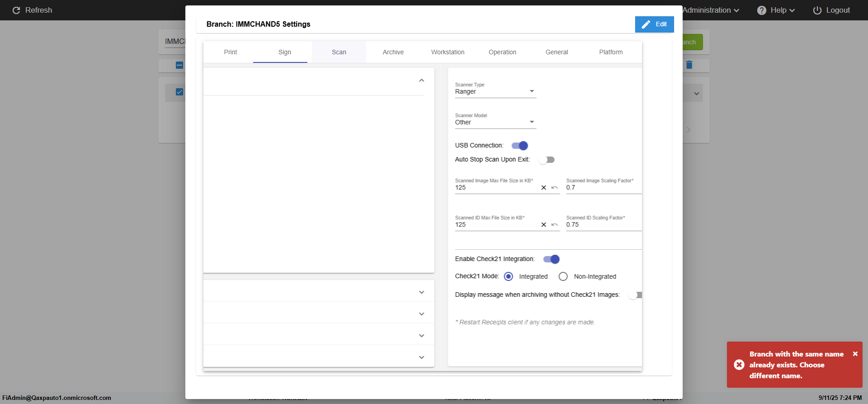Open the Administration menu
The image size is (868, 404).
pos(711,10)
